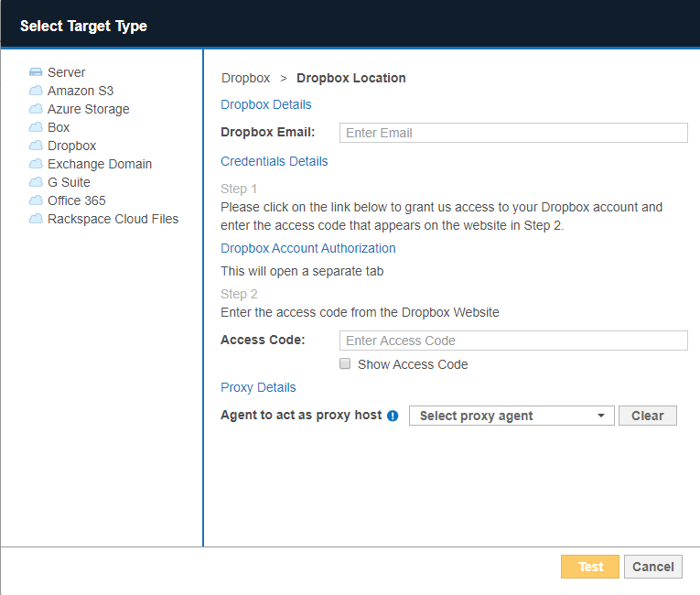Open the Dropbox Account Authorization link
The height and width of the screenshot is (595, 700).
click(x=308, y=248)
